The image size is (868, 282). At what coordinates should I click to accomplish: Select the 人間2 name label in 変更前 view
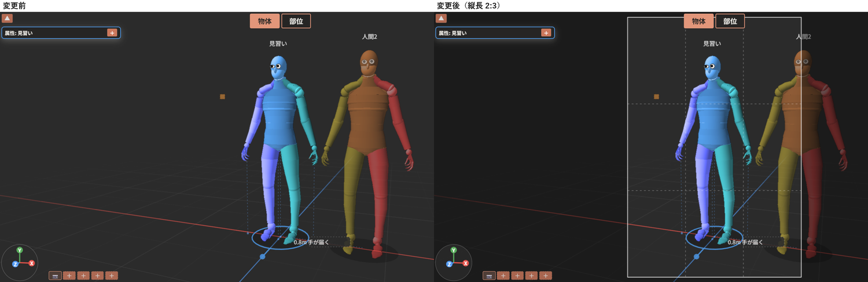(370, 36)
